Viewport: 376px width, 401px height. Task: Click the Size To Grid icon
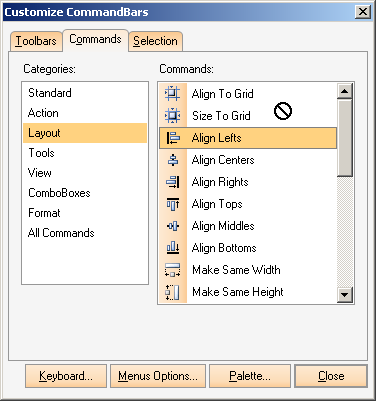(173, 116)
